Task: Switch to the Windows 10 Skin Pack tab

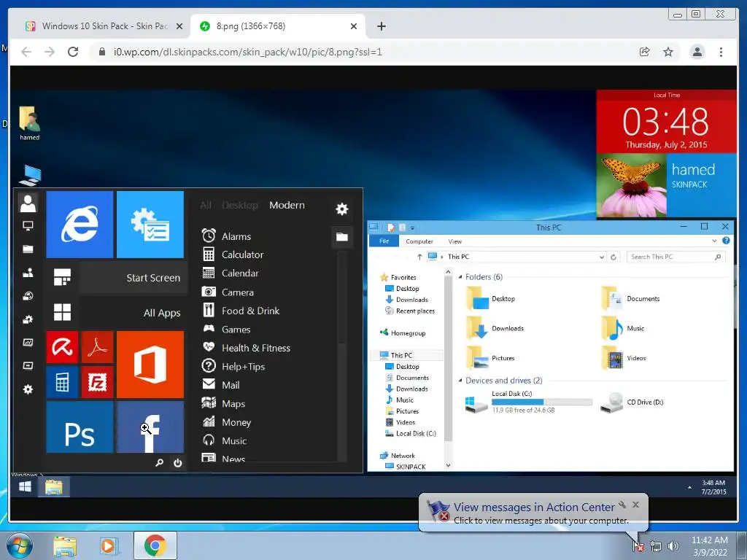Action: (x=104, y=26)
